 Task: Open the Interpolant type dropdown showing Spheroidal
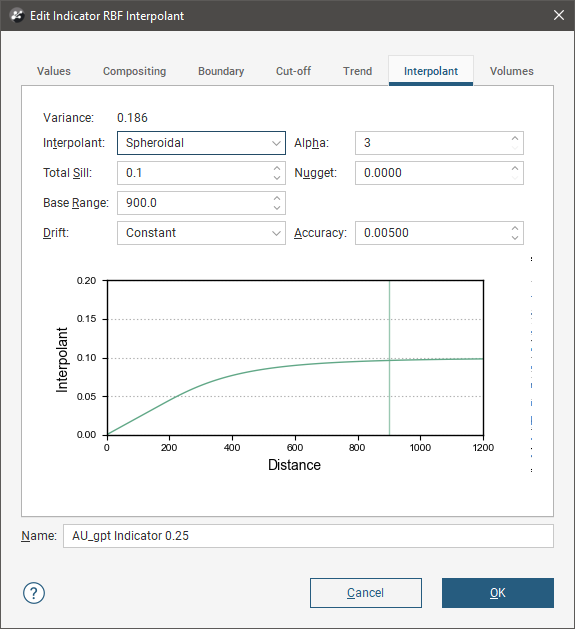(201, 143)
